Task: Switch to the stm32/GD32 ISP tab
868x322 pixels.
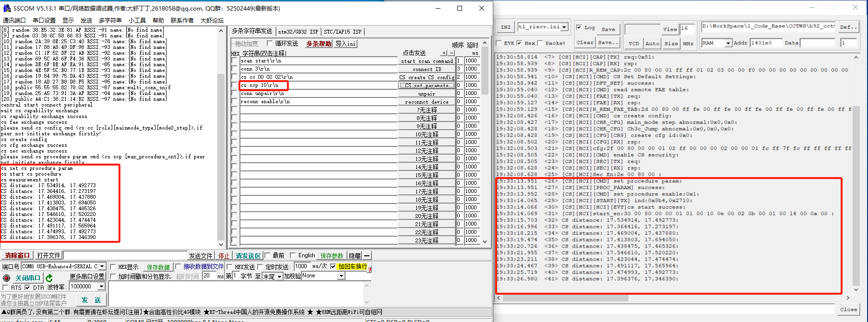Action: click(x=298, y=32)
